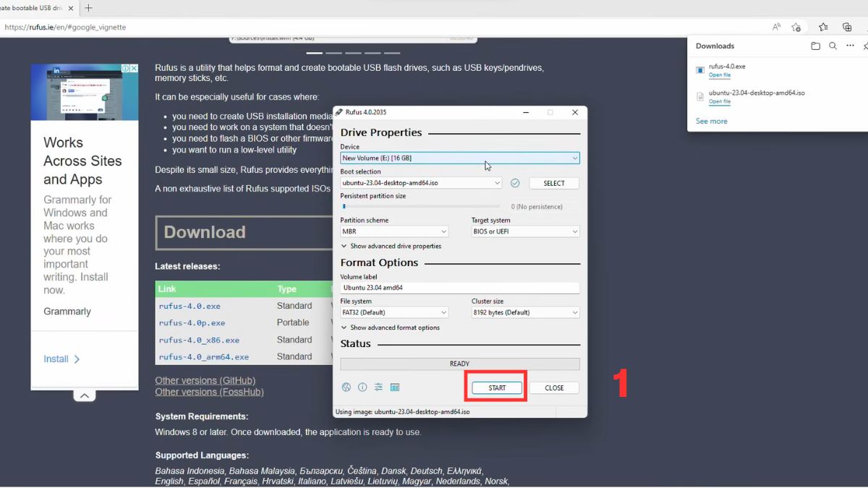Open the Device dropdown New Volume (E:)

[460, 158]
